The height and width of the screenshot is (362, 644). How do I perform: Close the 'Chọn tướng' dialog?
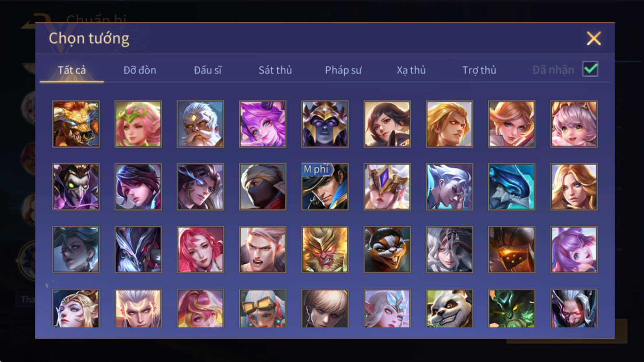(x=594, y=39)
